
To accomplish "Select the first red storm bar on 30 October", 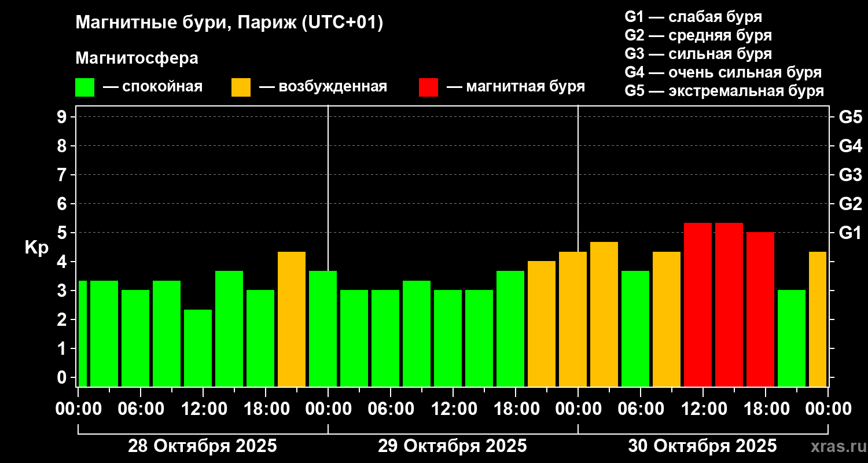I will click(x=698, y=304).
